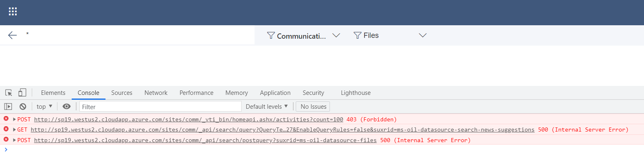
Task: Click the error icon on 403 row
Action: pos(6,118)
